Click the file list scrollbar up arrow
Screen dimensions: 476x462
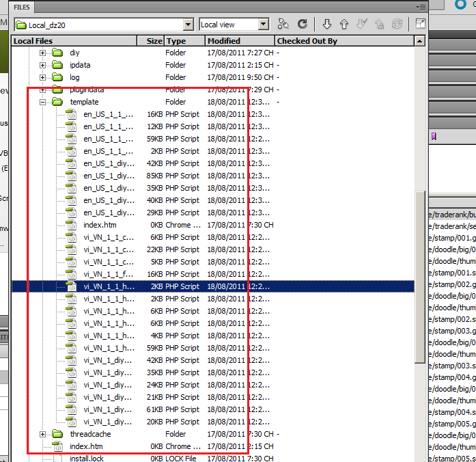tap(419, 41)
